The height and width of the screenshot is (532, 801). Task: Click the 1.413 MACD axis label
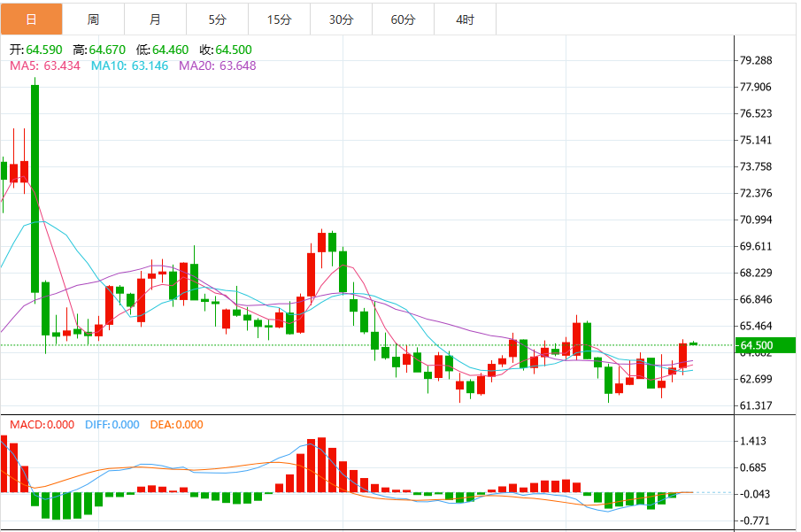coord(752,442)
